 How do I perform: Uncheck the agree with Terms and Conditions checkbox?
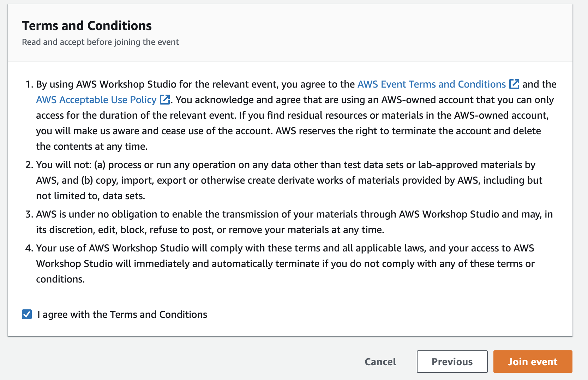(27, 314)
